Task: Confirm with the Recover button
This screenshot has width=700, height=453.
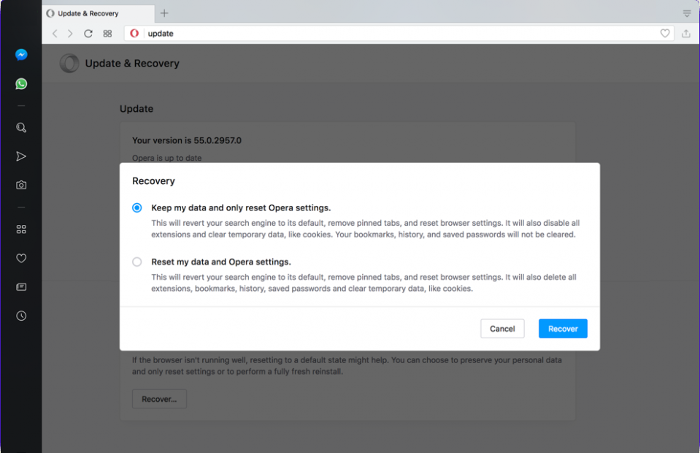Action: pyautogui.click(x=563, y=328)
